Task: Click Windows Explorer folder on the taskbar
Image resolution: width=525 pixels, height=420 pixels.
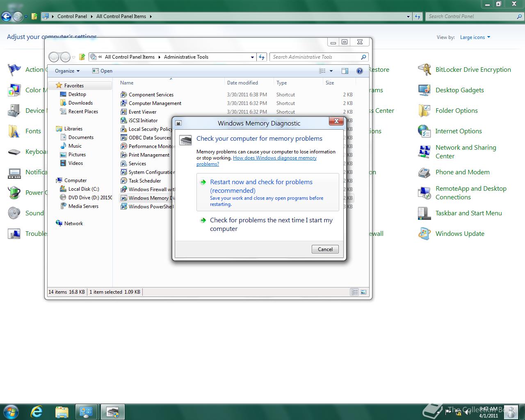Action: [62, 412]
